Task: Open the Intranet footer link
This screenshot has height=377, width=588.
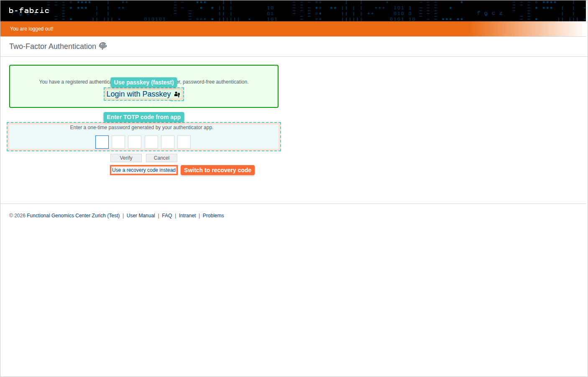Action: point(187,216)
